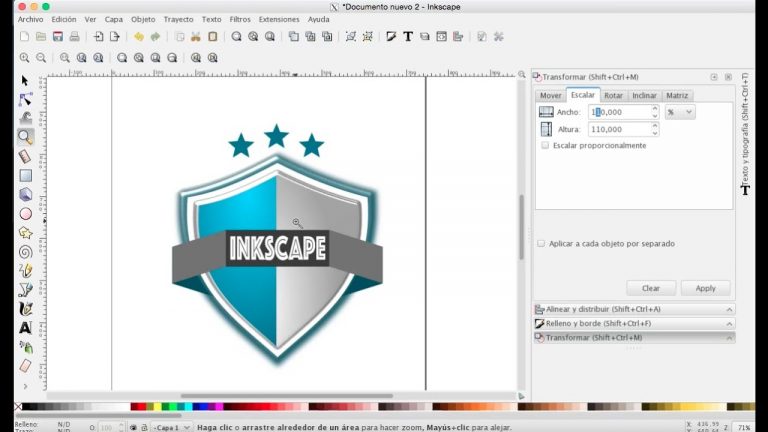
Task: Select the Eraser tool
Action: coord(25,366)
